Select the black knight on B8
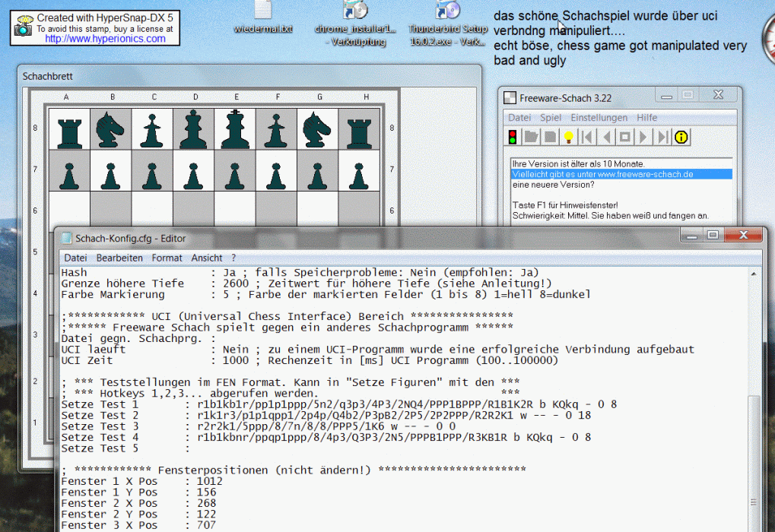Image resolution: width=775 pixels, height=532 pixels. click(x=111, y=129)
